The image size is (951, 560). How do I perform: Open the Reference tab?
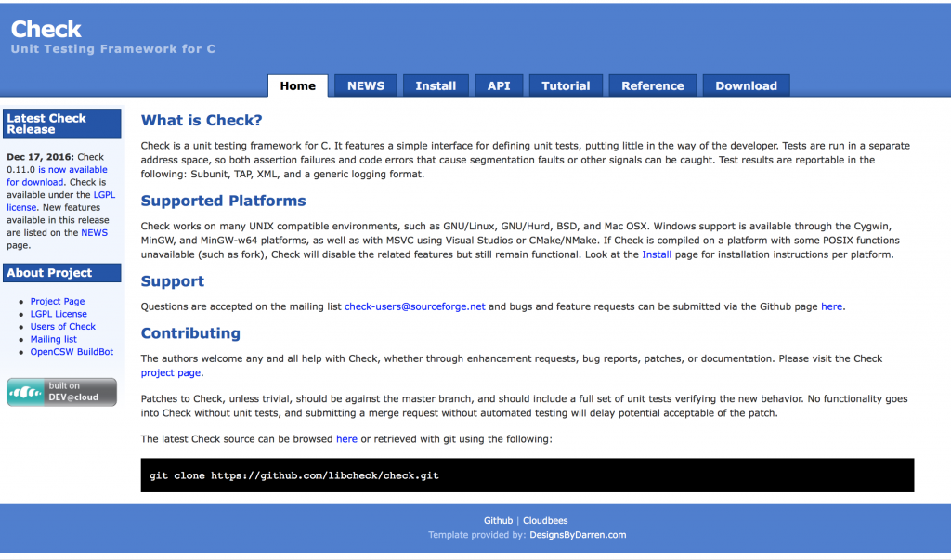click(652, 85)
